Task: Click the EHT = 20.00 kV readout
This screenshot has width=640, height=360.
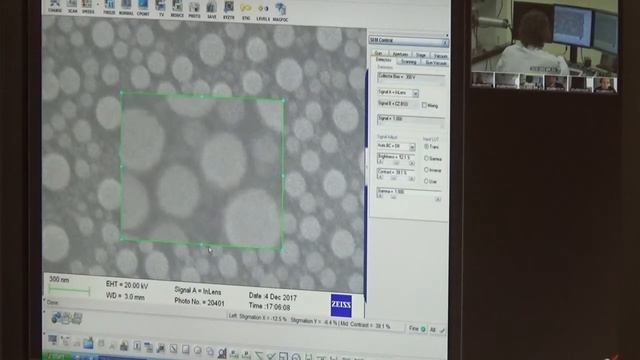Action: 127,284
